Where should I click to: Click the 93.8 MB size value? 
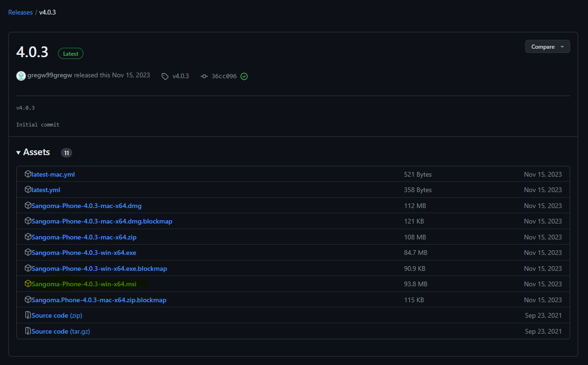416,284
